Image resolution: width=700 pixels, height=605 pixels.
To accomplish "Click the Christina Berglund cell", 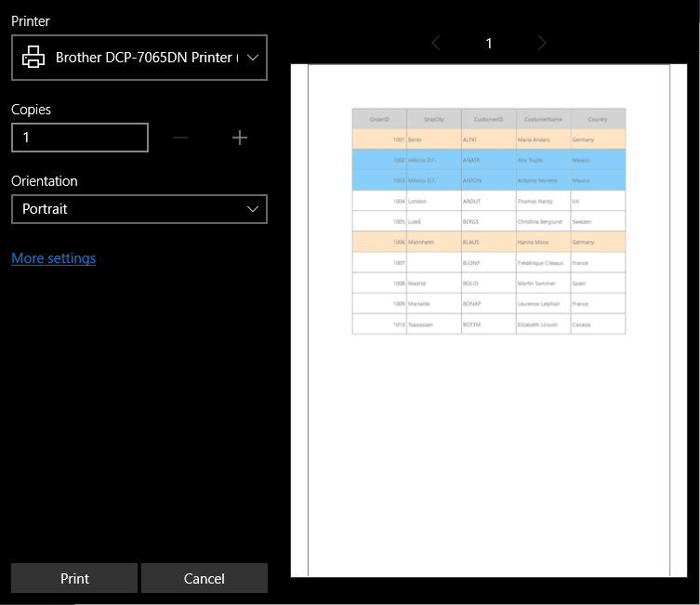I will pos(543,222).
